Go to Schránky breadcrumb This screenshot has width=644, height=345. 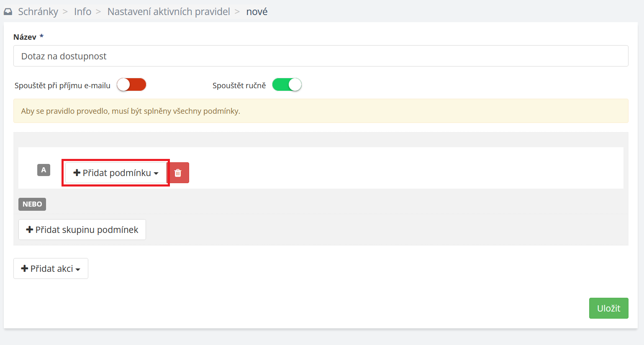click(x=38, y=12)
